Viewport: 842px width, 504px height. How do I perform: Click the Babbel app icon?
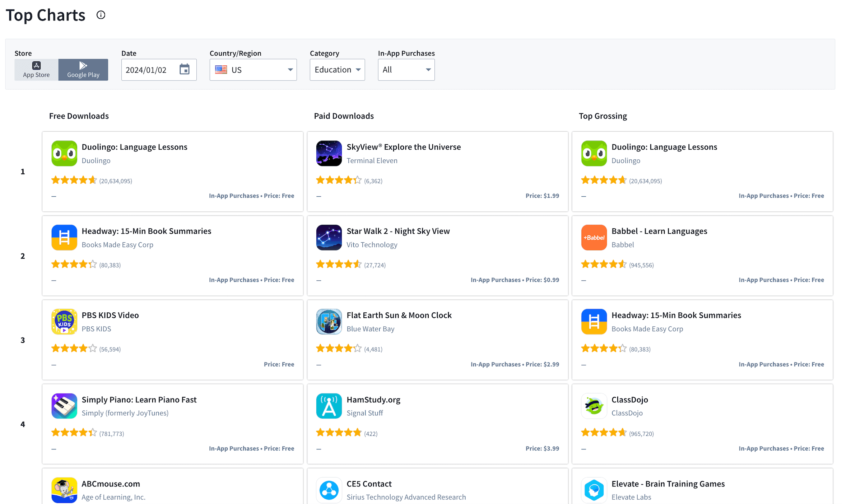click(x=594, y=237)
